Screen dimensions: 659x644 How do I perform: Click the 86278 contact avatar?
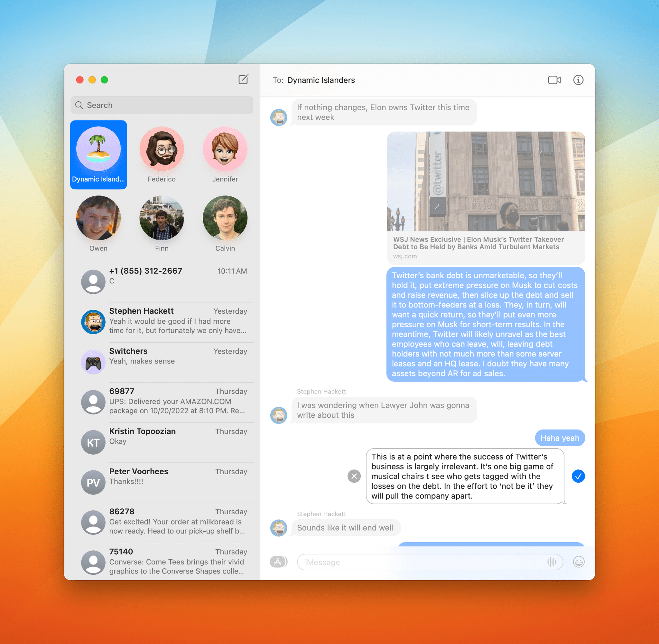coord(93,522)
